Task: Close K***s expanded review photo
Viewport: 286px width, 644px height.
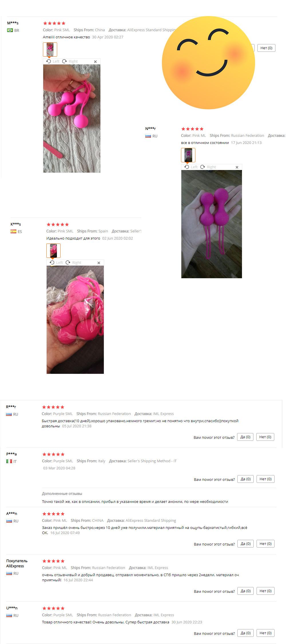Action: [x=99, y=263]
